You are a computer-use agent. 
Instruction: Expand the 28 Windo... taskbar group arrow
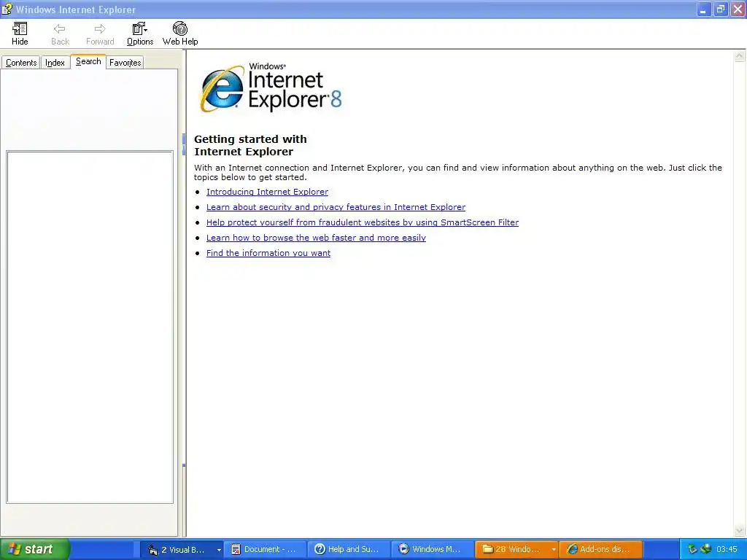point(554,550)
